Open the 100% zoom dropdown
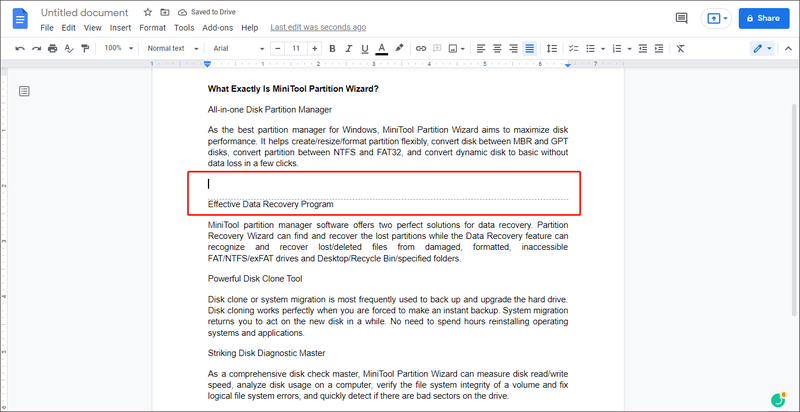The height and width of the screenshot is (412, 800). pyautogui.click(x=118, y=48)
